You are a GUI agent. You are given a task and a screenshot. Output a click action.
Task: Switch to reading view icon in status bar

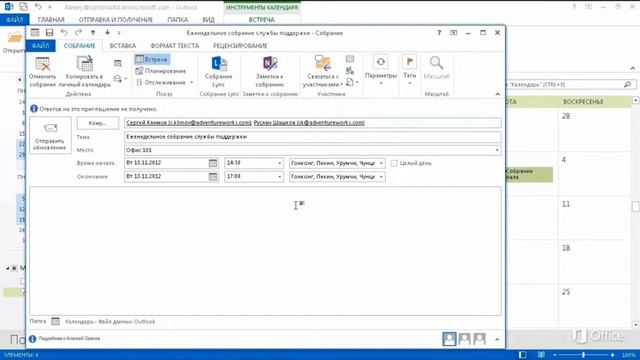pyautogui.click(x=541, y=355)
